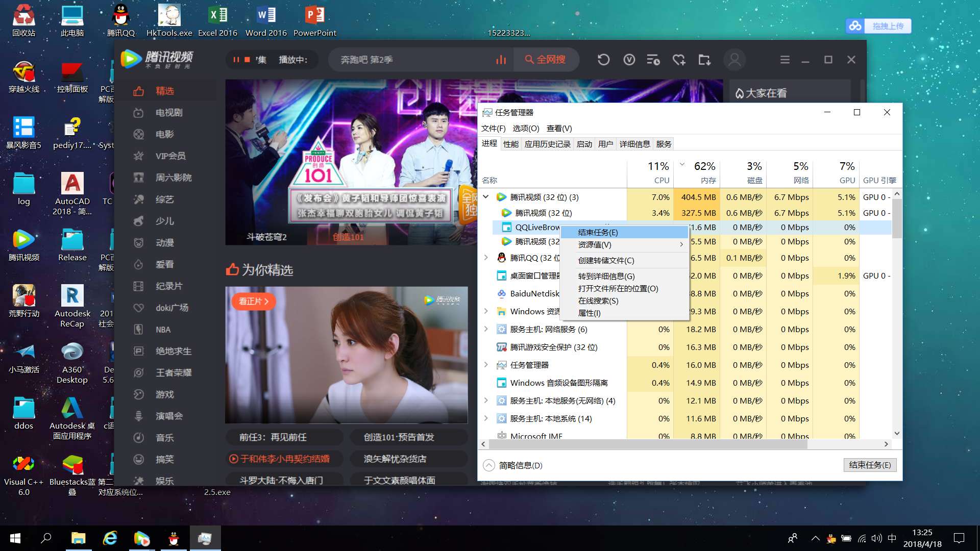Open 音乐 category in sidebar
Viewport: 980px width, 551px height.
165,438
